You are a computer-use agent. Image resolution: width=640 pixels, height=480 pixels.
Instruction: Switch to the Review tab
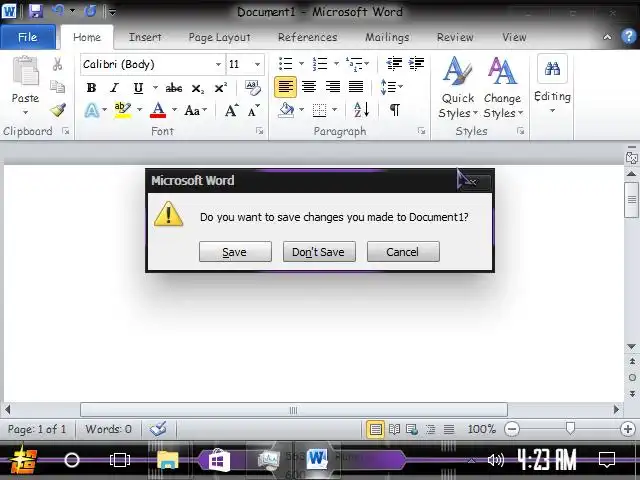click(455, 37)
